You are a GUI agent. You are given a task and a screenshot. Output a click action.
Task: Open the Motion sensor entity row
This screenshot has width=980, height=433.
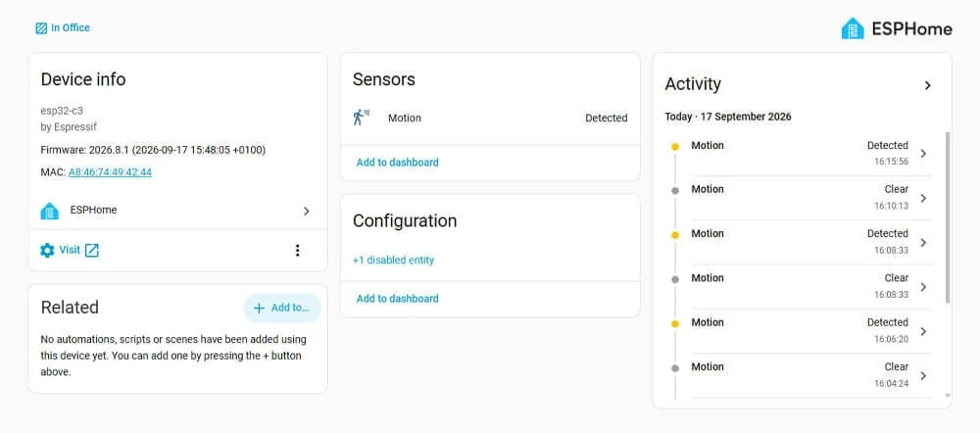point(490,119)
